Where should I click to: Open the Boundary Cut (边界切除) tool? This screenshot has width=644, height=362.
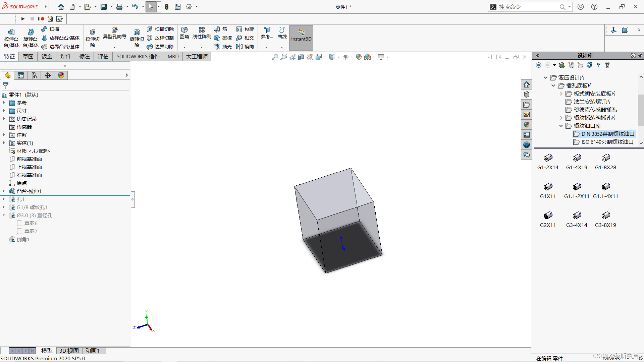pyautogui.click(x=160, y=47)
